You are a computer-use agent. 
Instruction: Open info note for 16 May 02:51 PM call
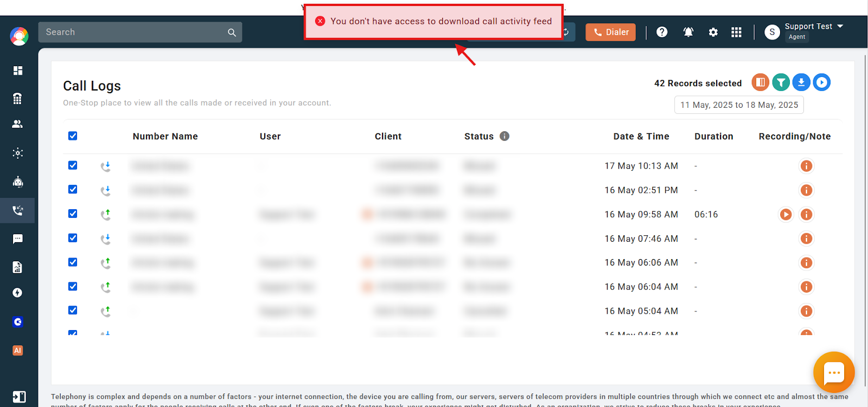807,190
